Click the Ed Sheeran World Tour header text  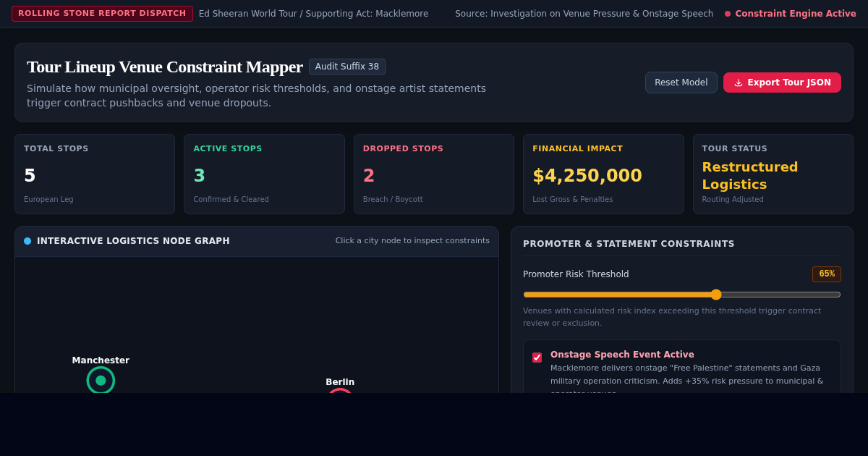point(313,14)
